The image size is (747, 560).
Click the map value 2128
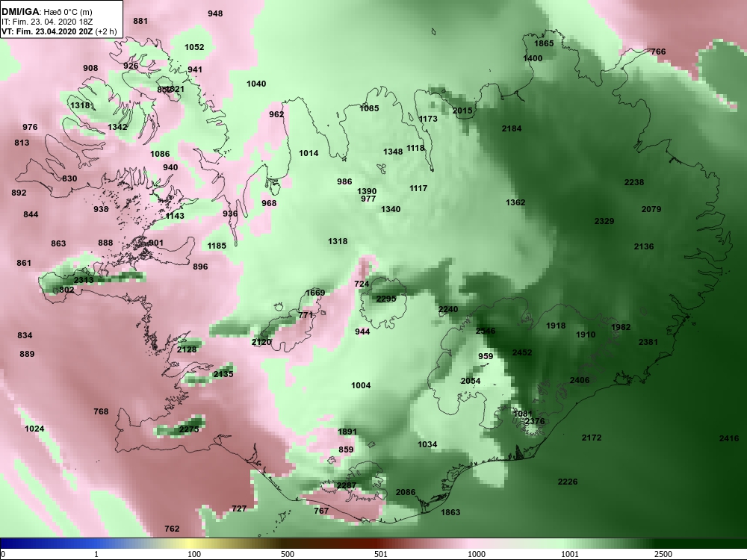(186, 350)
